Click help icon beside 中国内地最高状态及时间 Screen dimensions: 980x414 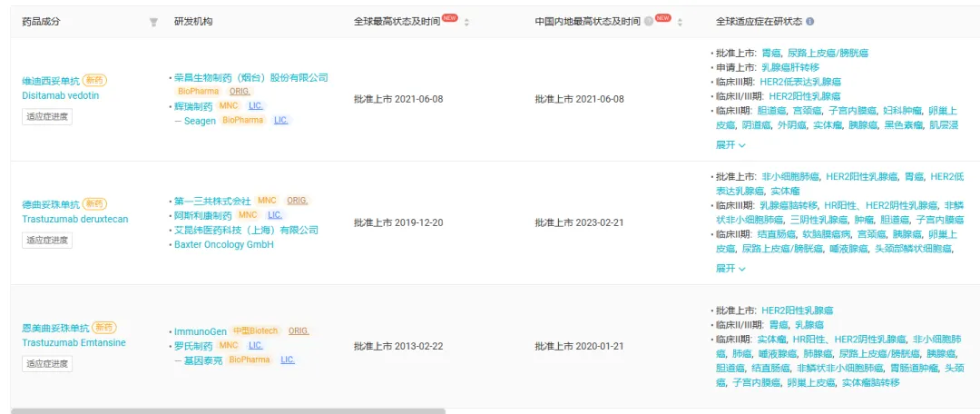coord(648,22)
